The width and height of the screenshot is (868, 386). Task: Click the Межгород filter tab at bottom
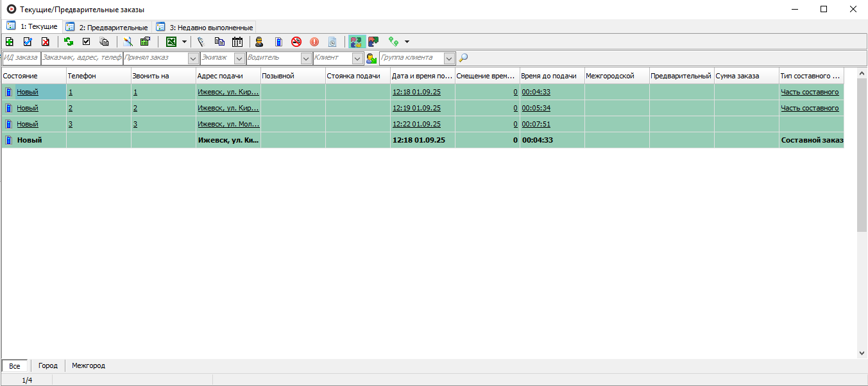[89, 366]
